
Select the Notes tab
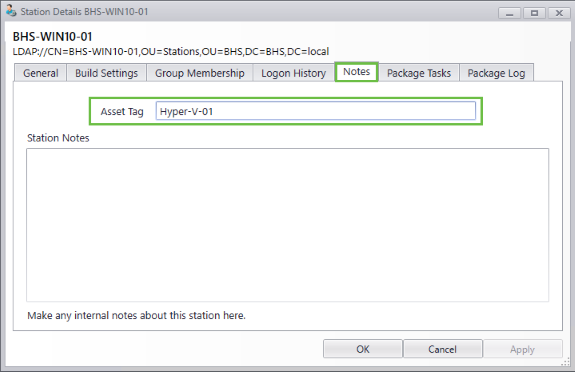(356, 72)
